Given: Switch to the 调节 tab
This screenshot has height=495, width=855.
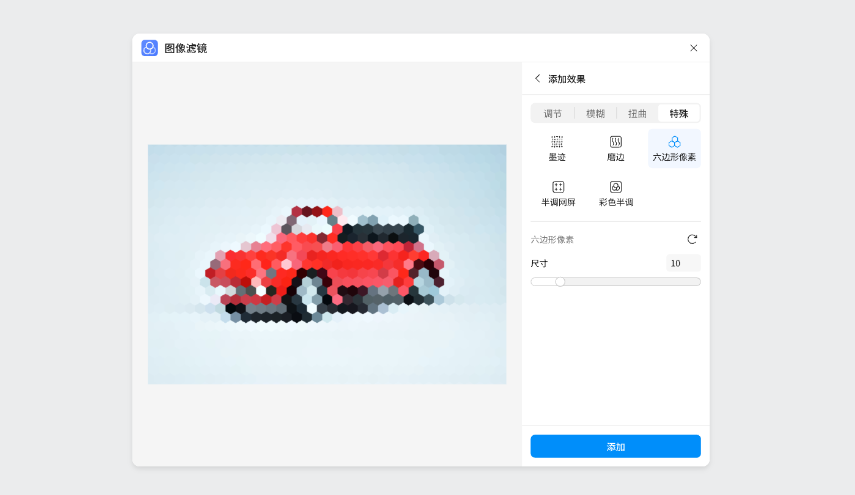Looking at the screenshot, I should pos(552,113).
